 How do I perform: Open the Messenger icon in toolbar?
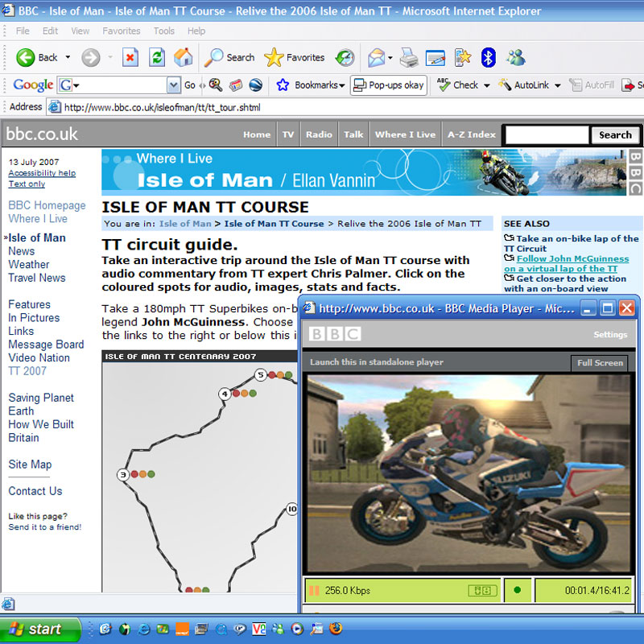[x=516, y=57]
